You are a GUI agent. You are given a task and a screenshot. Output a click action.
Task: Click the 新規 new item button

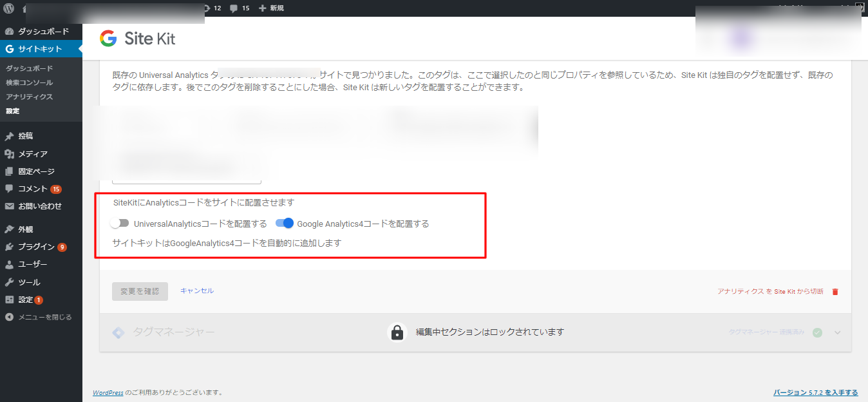click(271, 8)
